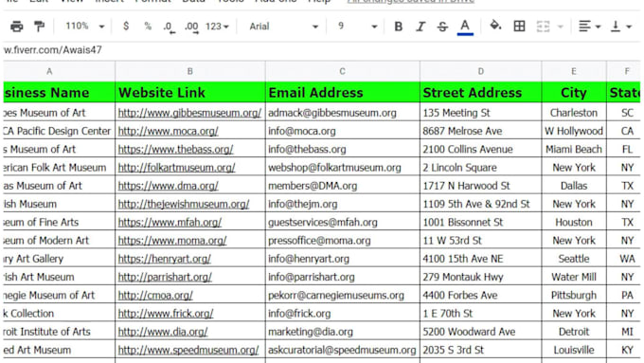Click the Email Address header cell
Viewport: 644px width, 363px height.
click(x=343, y=93)
